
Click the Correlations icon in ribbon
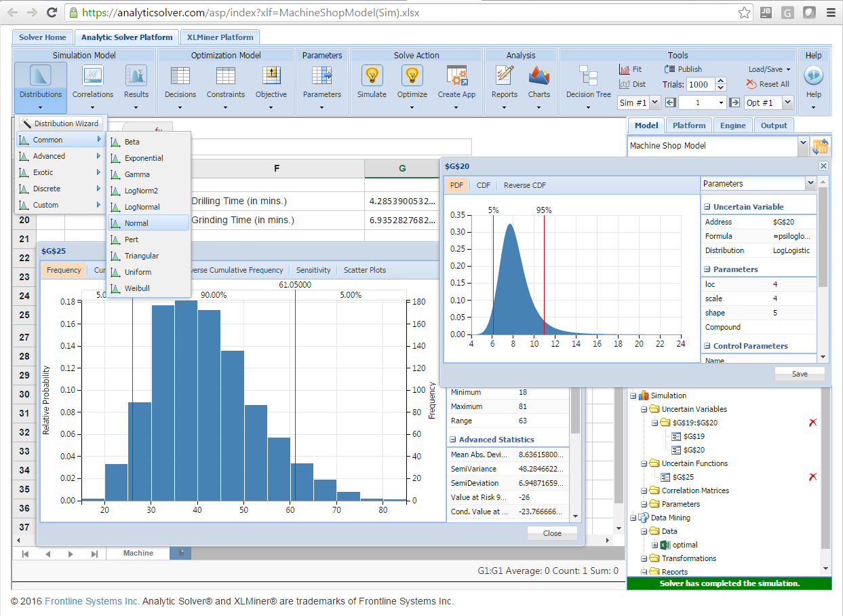click(x=93, y=75)
